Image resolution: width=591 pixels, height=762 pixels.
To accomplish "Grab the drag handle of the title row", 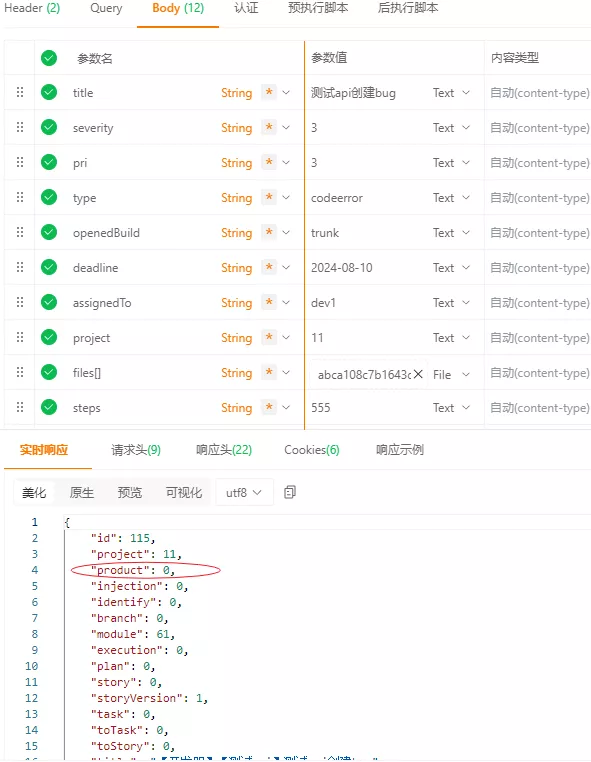I will click(x=20, y=92).
